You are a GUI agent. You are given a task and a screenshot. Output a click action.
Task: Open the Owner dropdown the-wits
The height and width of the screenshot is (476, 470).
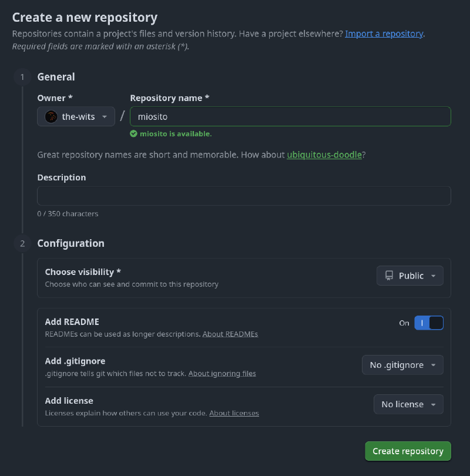(76, 116)
